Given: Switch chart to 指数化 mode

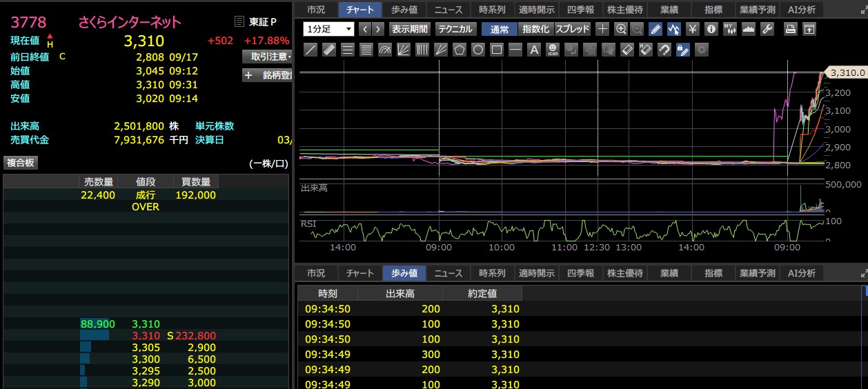Looking at the screenshot, I should pyautogui.click(x=535, y=29).
